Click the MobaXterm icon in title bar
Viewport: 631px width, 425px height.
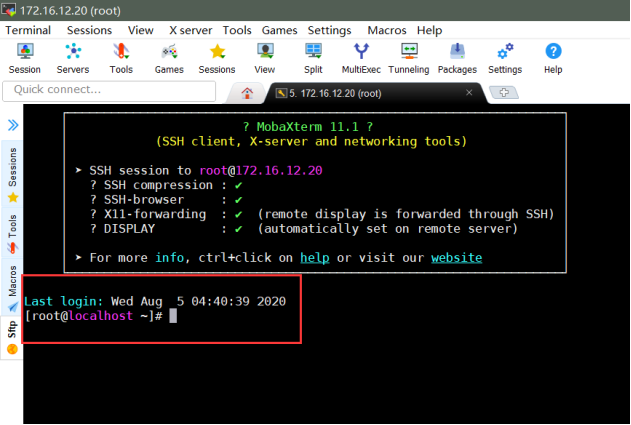(9, 10)
